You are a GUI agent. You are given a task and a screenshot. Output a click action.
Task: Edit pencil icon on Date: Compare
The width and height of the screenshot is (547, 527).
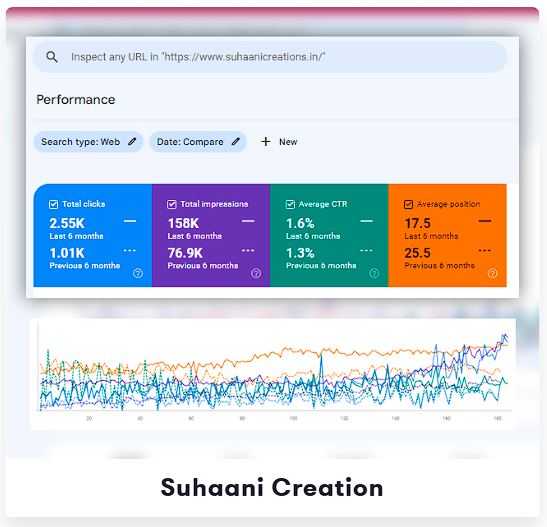[x=236, y=142]
